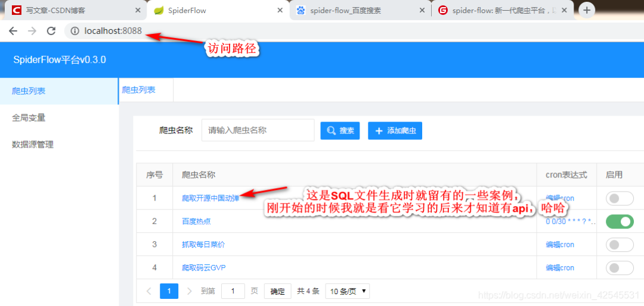Image resolution: width=644 pixels, height=306 pixels.
Task: Enable the 爬取开源中国动弹 spider toggle
Action: tap(620, 198)
